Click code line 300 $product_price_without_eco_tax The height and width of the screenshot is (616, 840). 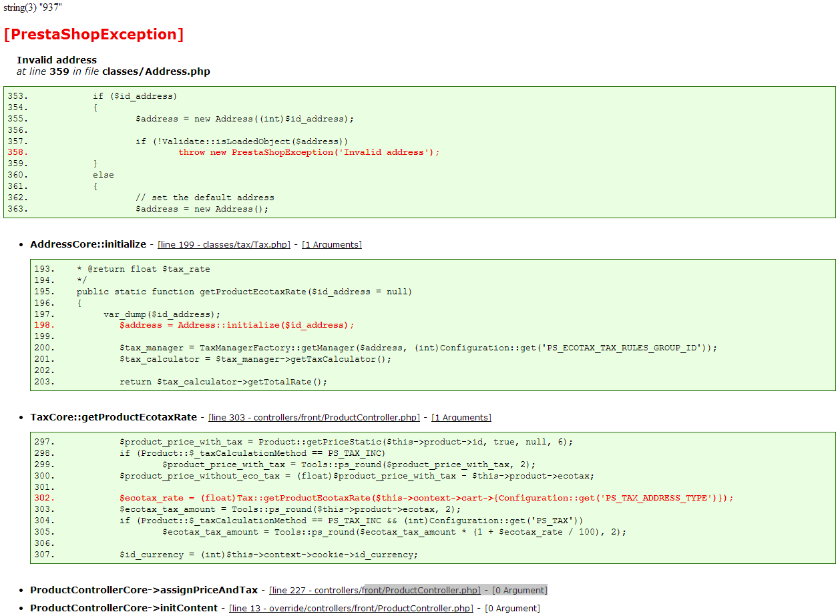tap(357, 476)
